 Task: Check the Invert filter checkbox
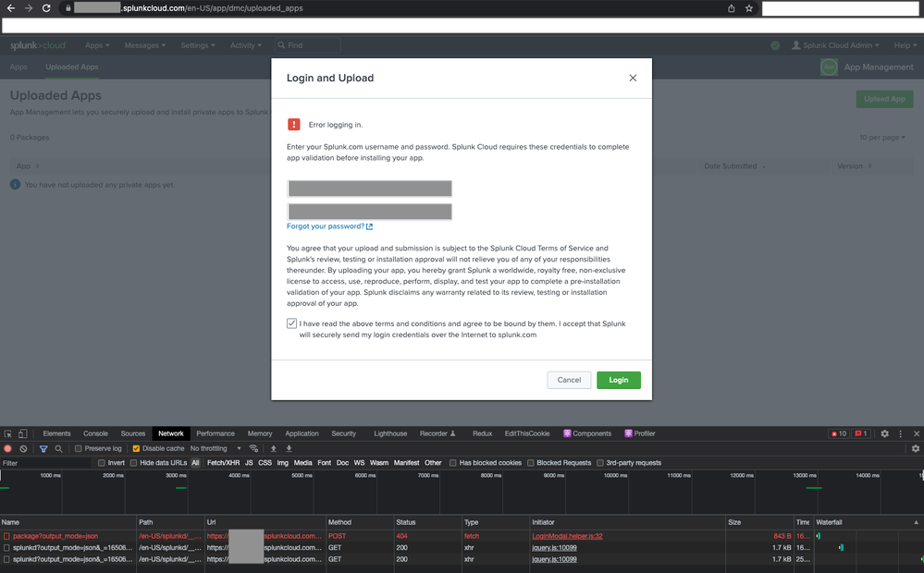[102, 463]
